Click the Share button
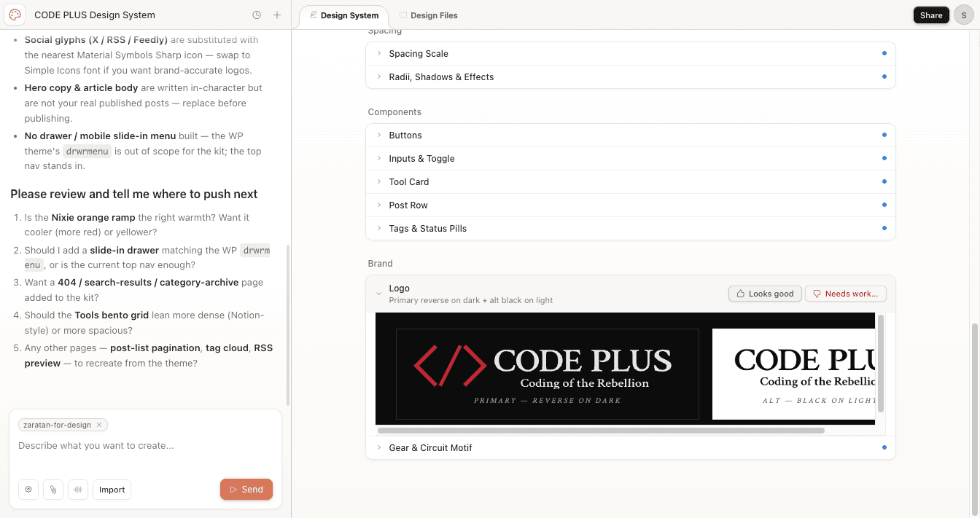This screenshot has width=980, height=518. (x=931, y=15)
